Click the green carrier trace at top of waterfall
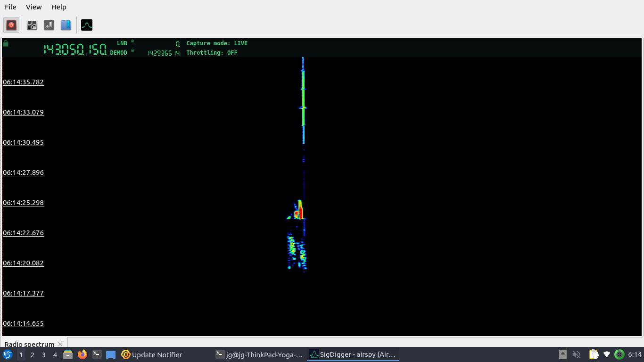The image size is (644, 362). (x=303, y=99)
